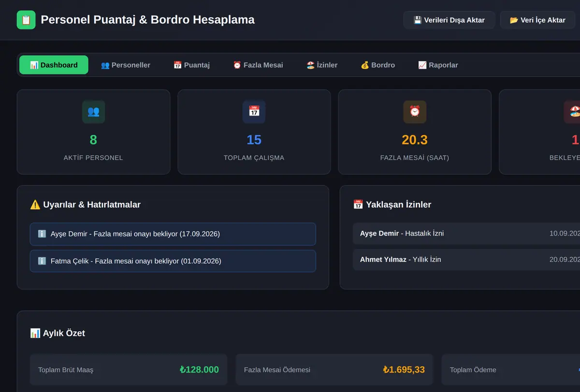Select Ayşe Demir Hastalık İzni row
Image resolution: width=580 pixels, height=392 pixels.
(x=466, y=233)
